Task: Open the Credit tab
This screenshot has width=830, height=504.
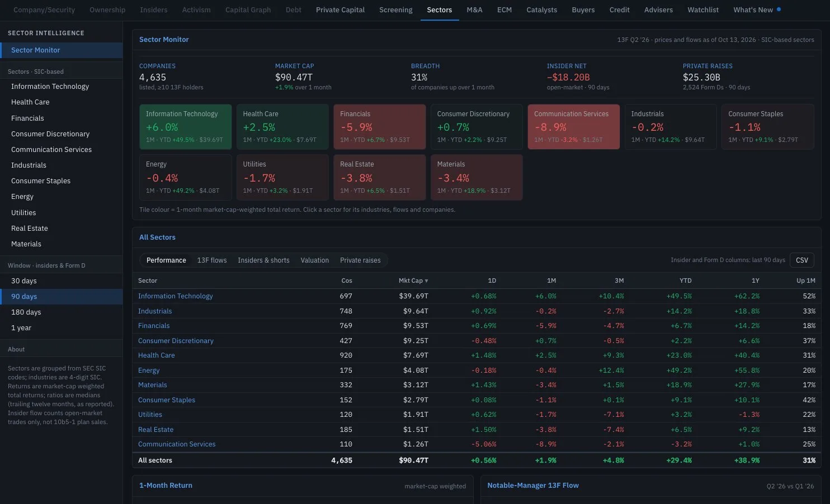Action: (619, 9)
